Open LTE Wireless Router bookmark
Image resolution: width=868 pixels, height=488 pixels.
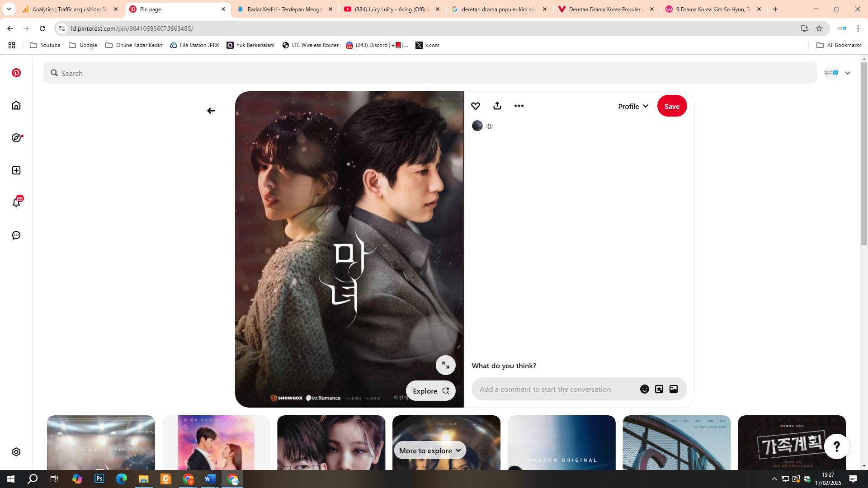click(x=311, y=45)
